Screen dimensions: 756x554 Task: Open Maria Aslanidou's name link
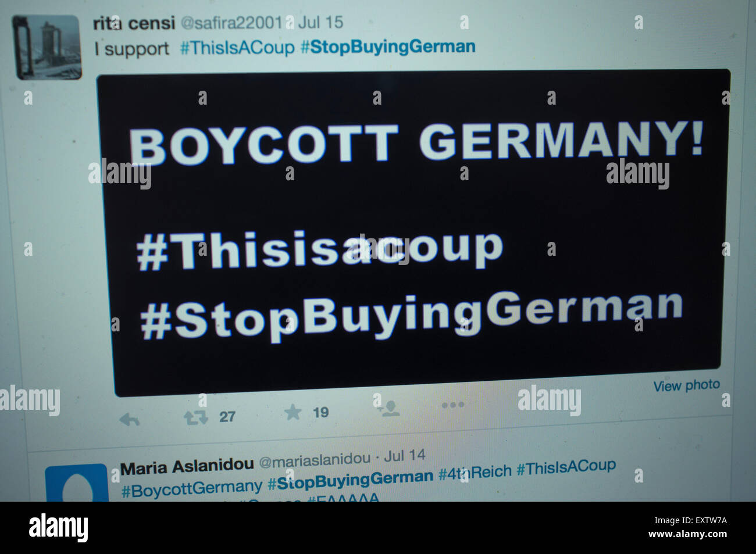pos(187,466)
